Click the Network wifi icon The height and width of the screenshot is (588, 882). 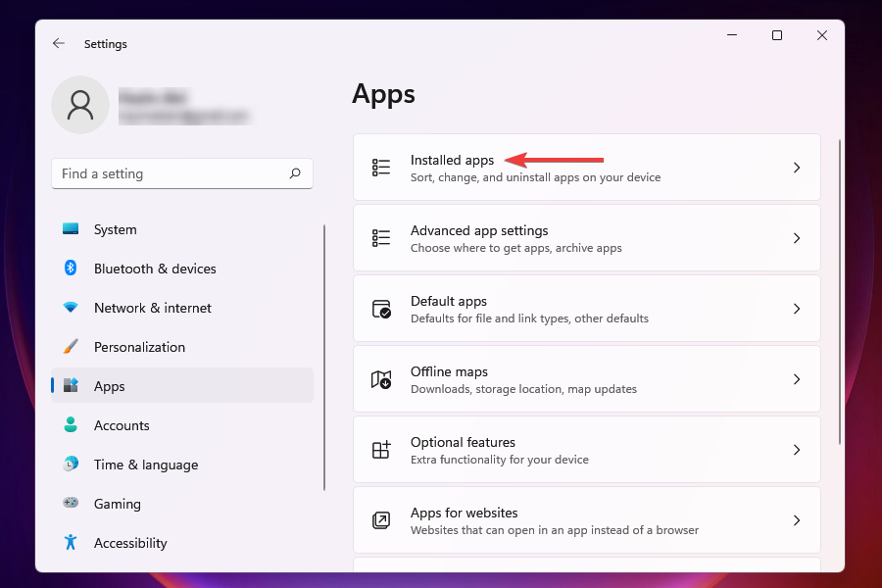click(71, 307)
